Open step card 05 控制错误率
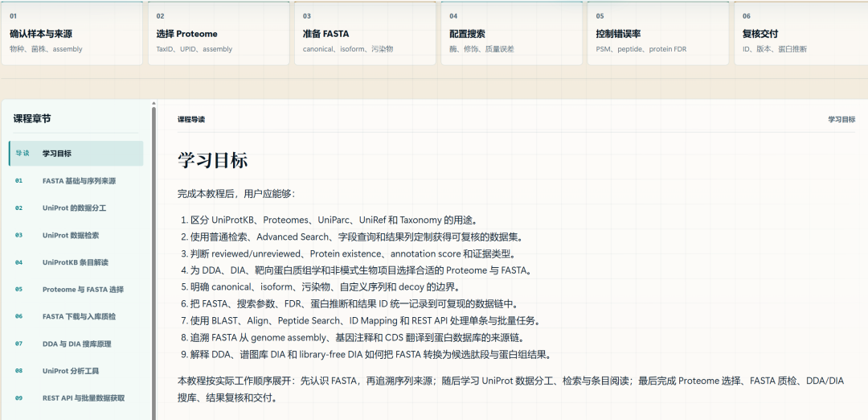The width and height of the screenshot is (868, 420). click(658, 33)
